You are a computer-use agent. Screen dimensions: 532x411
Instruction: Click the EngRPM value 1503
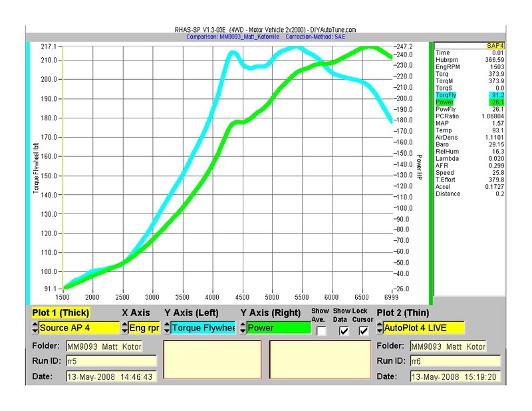[x=497, y=67]
